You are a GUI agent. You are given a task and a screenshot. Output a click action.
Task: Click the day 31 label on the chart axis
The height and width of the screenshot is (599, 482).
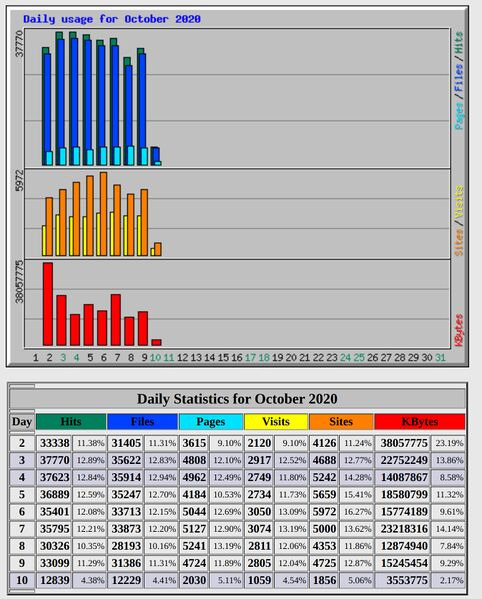(440, 358)
